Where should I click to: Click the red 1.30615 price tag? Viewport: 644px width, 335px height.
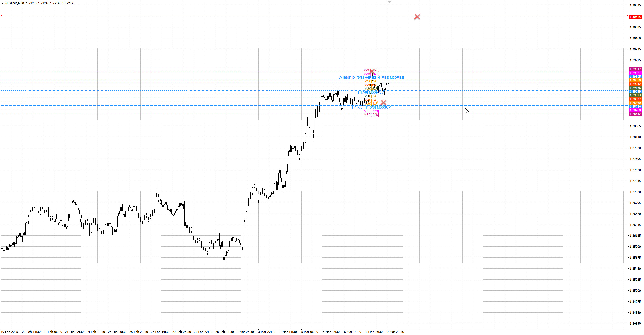tap(635, 17)
